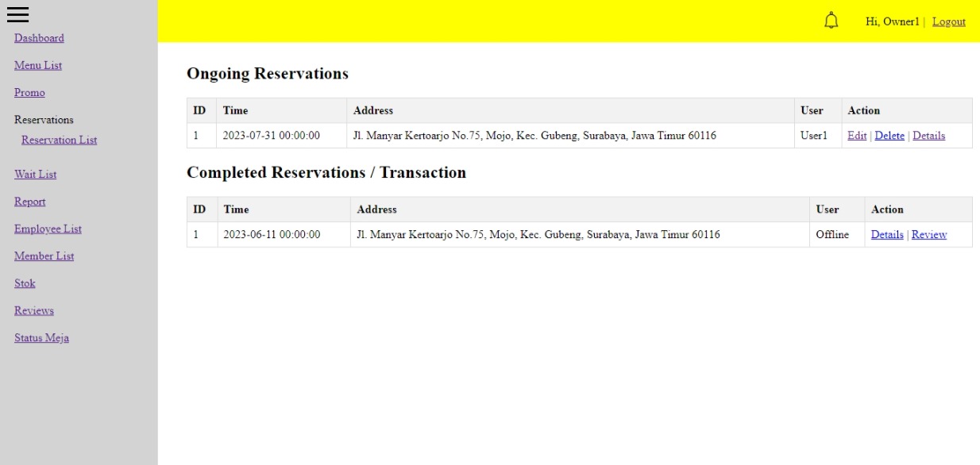Image resolution: width=980 pixels, height=465 pixels.
Task: Open the Dashboard link
Action: [x=39, y=38]
